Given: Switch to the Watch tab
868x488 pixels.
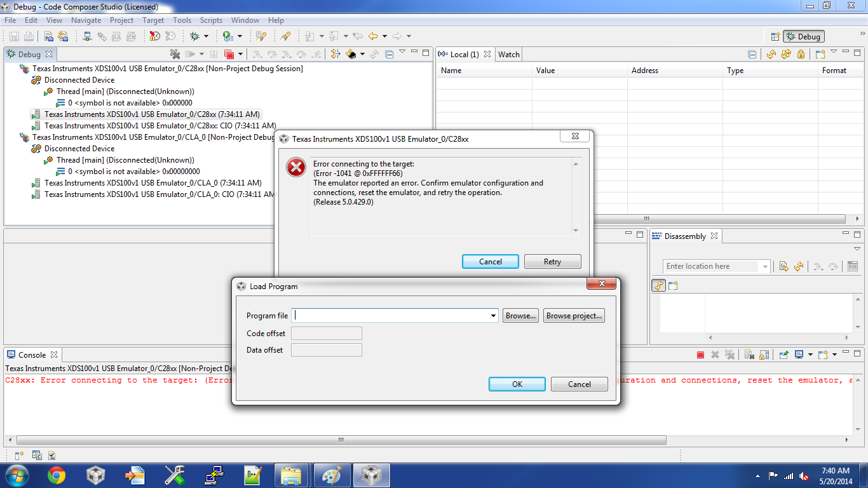Looking at the screenshot, I should [x=509, y=55].
